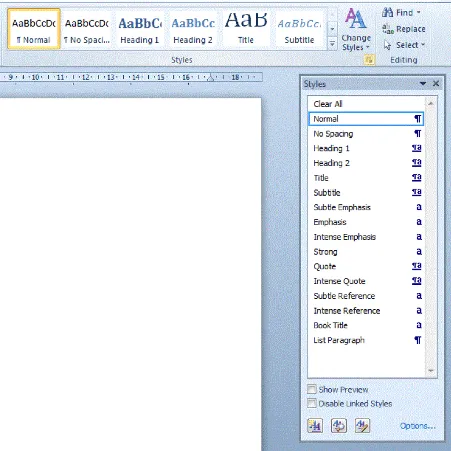Screen dimensions: 451x451
Task: Expand the Styles gallery More arrow
Action: coord(332,44)
